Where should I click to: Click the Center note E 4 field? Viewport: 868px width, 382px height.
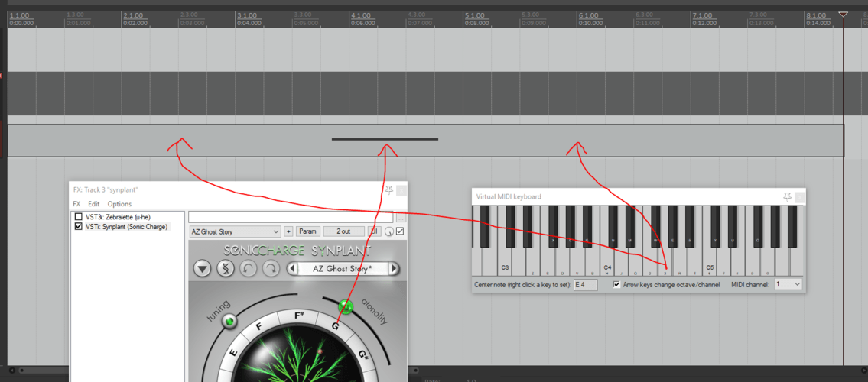(x=586, y=285)
